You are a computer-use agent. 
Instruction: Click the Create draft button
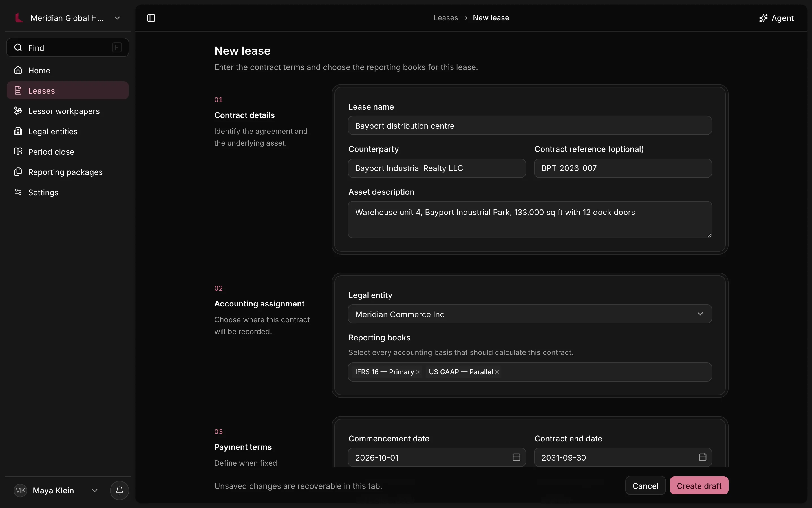coord(699,485)
